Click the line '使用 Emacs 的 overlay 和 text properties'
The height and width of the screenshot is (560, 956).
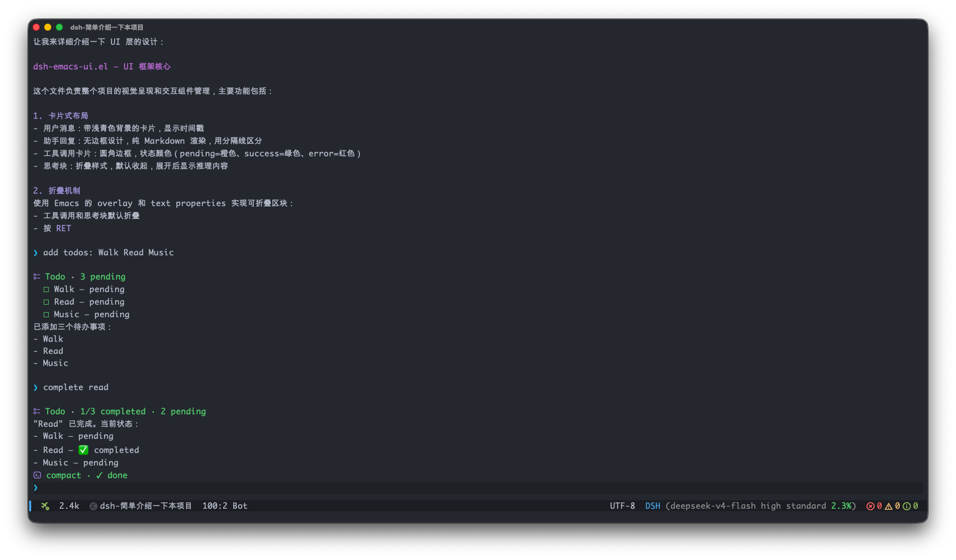coord(163,203)
